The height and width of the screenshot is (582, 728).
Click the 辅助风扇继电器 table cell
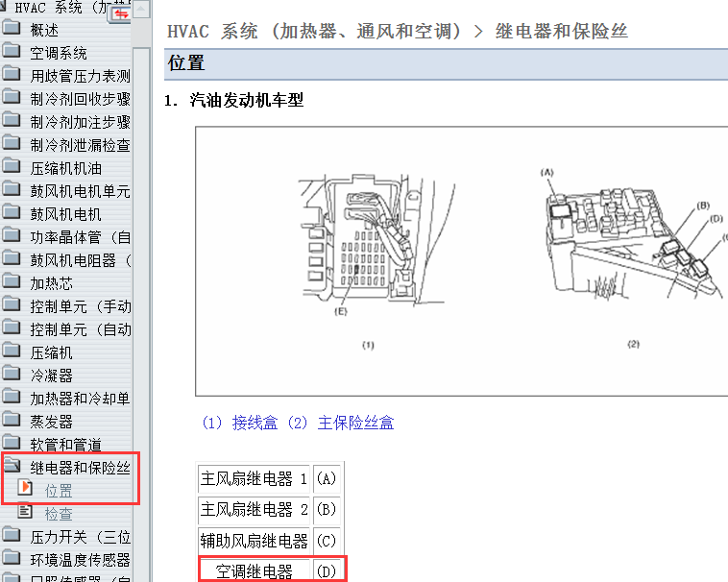(254, 541)
